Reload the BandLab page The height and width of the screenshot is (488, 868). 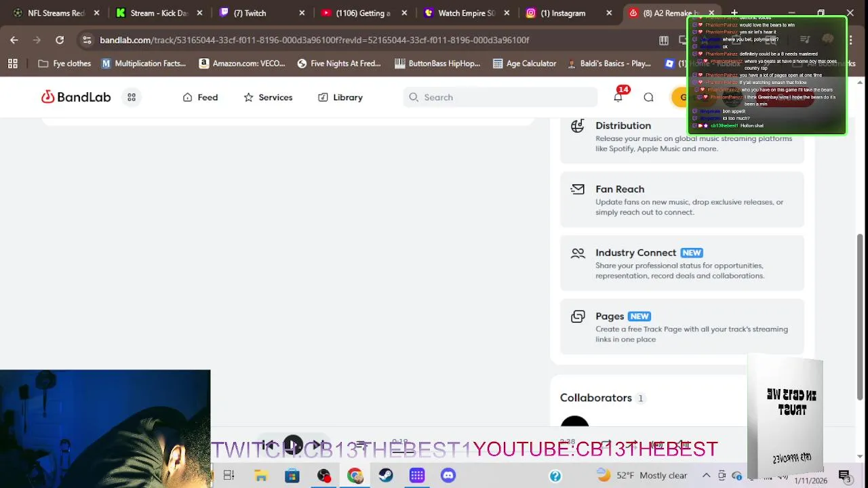pos(60,40)
